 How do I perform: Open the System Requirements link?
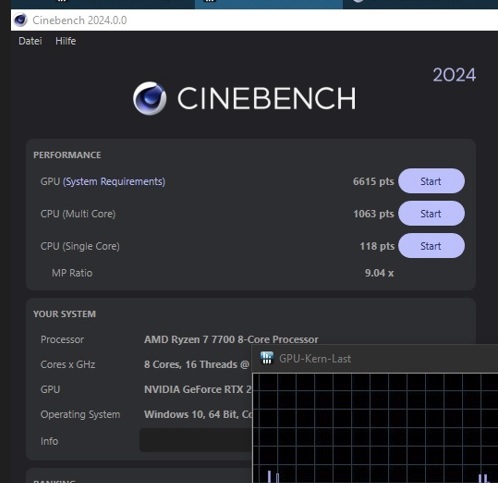(114, 182)
